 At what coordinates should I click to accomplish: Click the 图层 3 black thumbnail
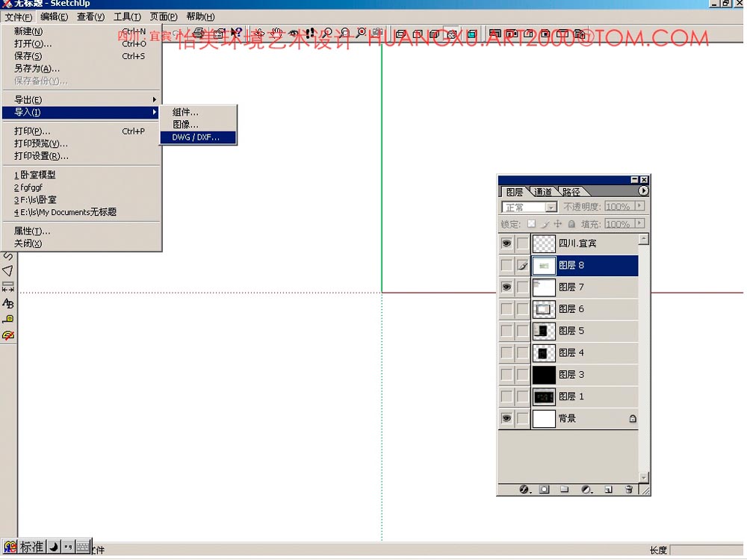[544, 374]
